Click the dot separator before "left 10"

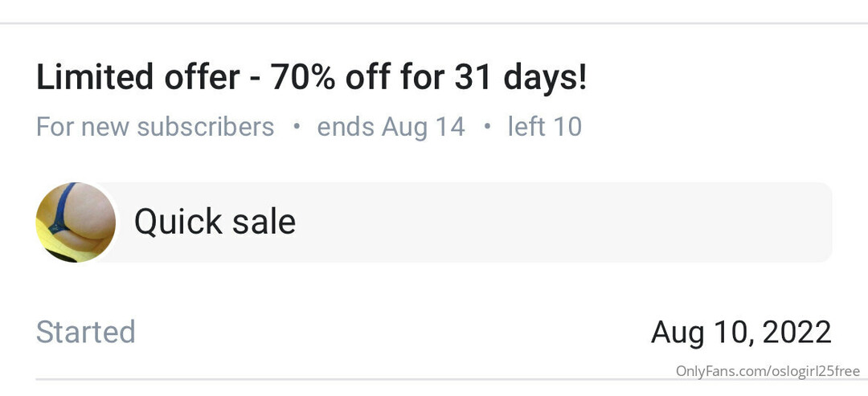tap(487, 126)
